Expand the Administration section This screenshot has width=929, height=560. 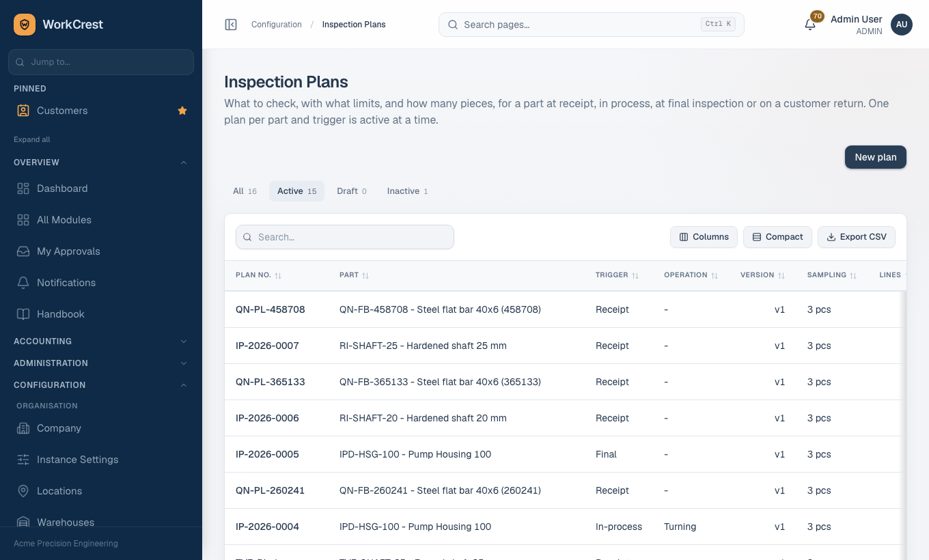pos(101,363)
